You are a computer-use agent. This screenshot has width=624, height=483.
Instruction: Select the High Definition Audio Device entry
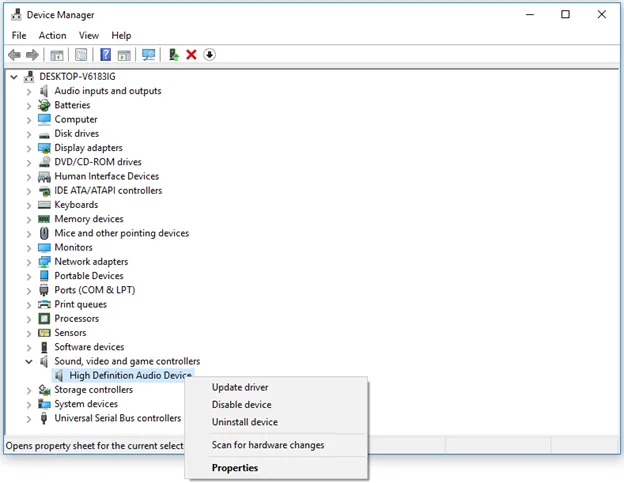[x=130, y=376]
